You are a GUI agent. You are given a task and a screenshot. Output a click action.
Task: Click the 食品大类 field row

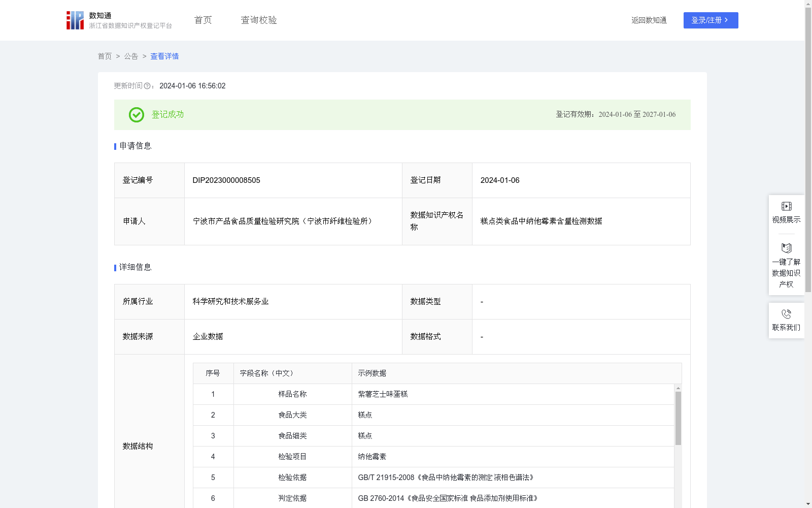click(292, 415)
